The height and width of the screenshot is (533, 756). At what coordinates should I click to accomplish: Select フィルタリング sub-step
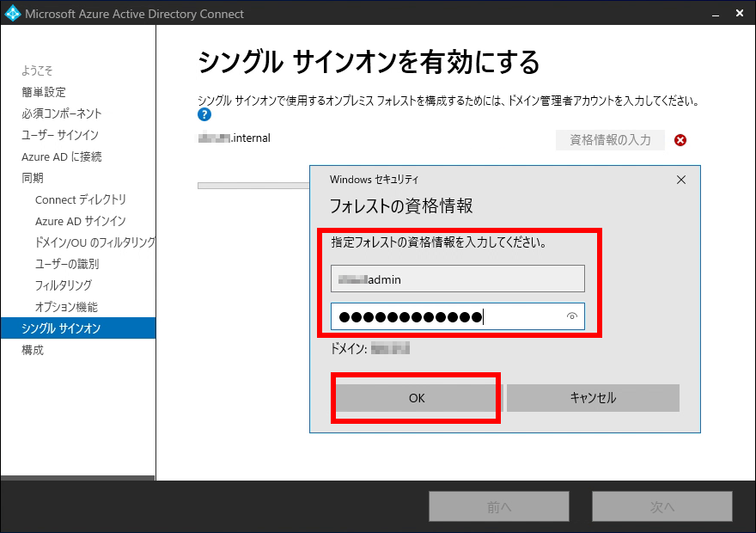click(64, 285)
